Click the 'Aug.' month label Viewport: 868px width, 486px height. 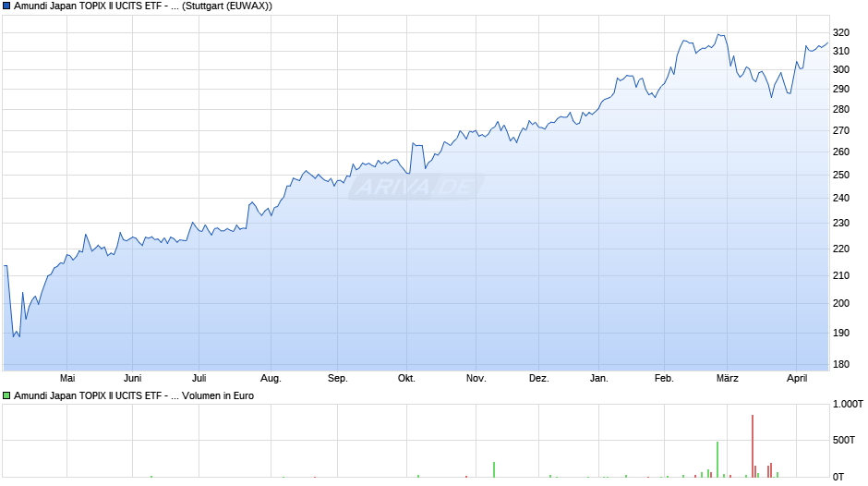pos(271,378)
